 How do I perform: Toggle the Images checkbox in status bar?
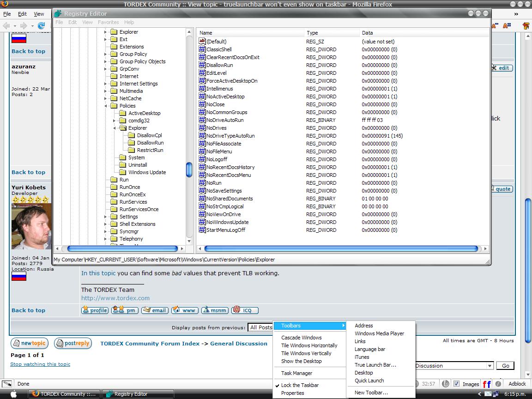456,384
